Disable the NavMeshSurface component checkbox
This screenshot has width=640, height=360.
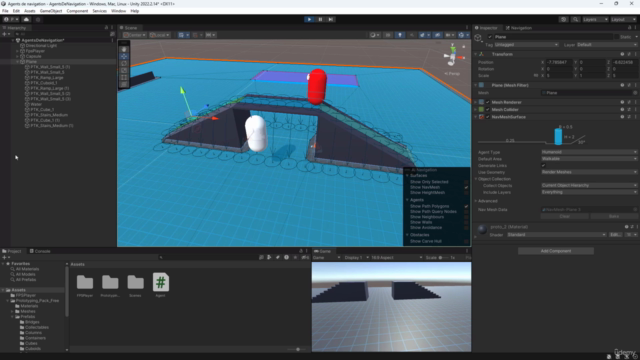[488, 117]
